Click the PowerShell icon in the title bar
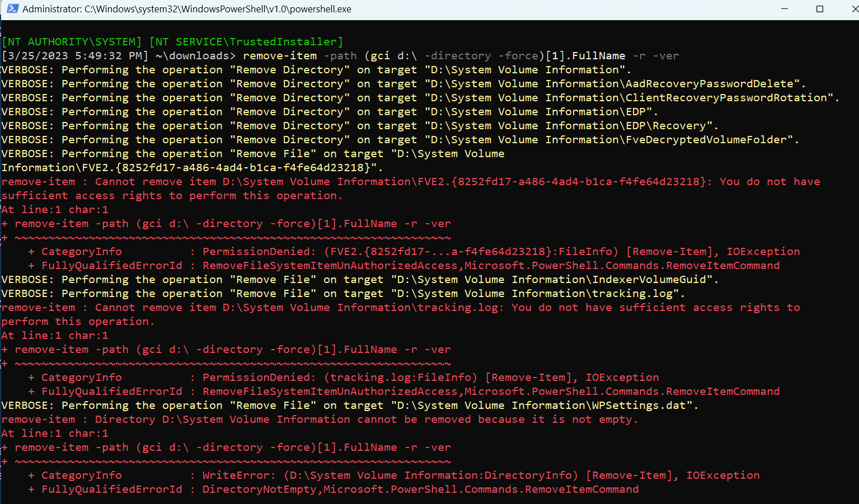 pyautogui.click(x=12, y=8)
